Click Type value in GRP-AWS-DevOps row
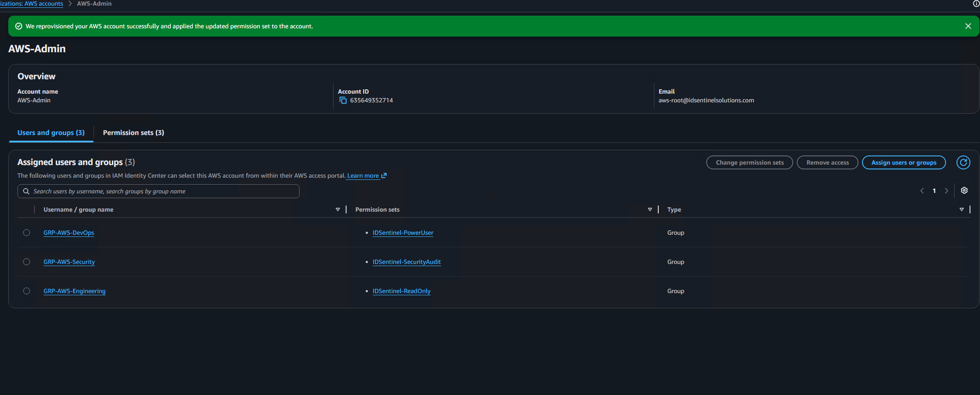980x395 pixels. click(x=676, y=233)
